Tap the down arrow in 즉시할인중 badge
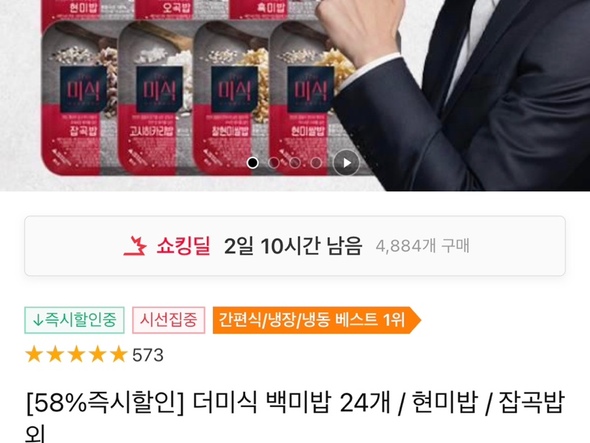 tap(38, 320)
